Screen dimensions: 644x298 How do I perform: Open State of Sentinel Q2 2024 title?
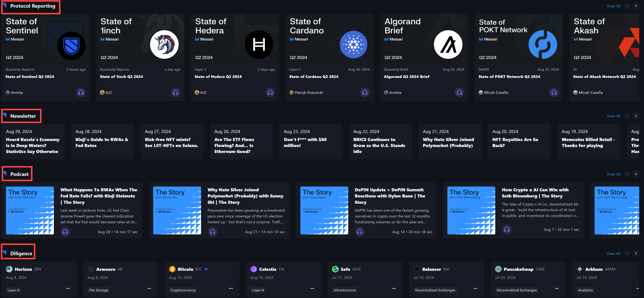pyautogui.click(x=30, y=76)
